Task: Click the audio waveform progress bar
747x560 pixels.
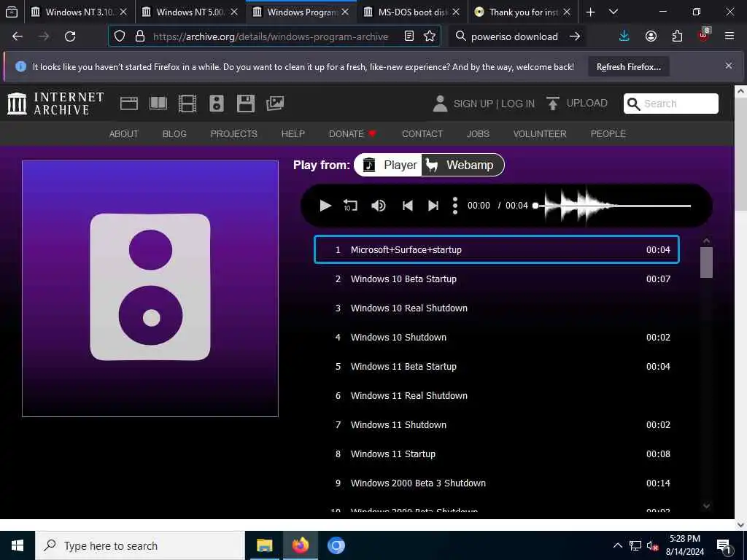Action: coord(613,206)
